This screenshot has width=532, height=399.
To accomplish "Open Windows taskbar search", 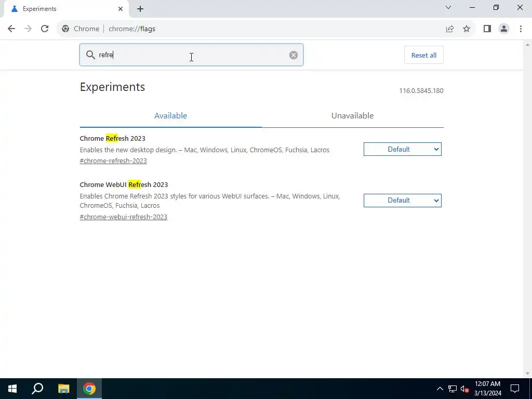I will pos(37,389).
